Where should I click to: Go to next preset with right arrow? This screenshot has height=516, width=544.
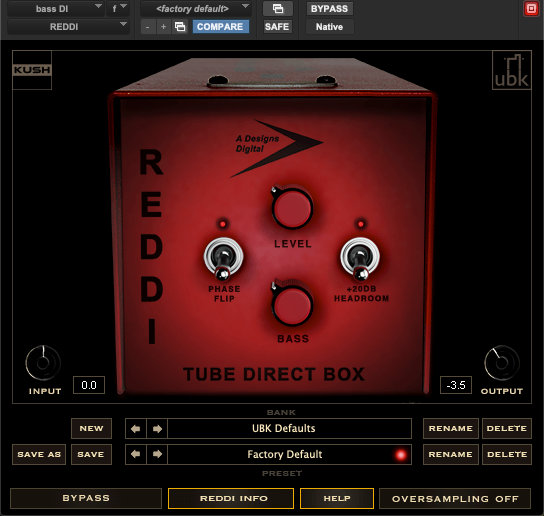(157, 454)
